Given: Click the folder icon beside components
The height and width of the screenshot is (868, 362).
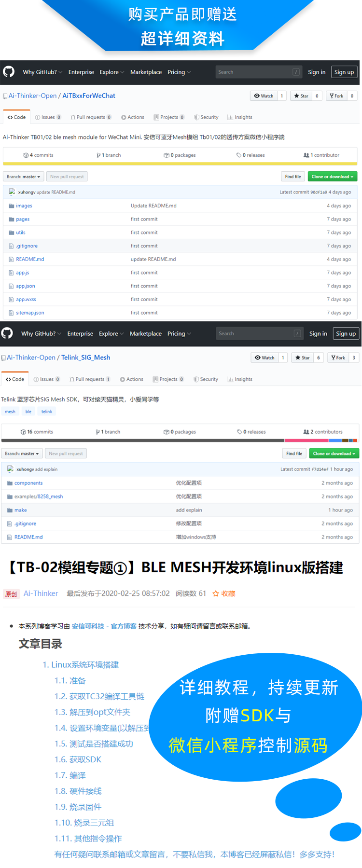Looking at the screenshot, I should (x=10, y=483).
